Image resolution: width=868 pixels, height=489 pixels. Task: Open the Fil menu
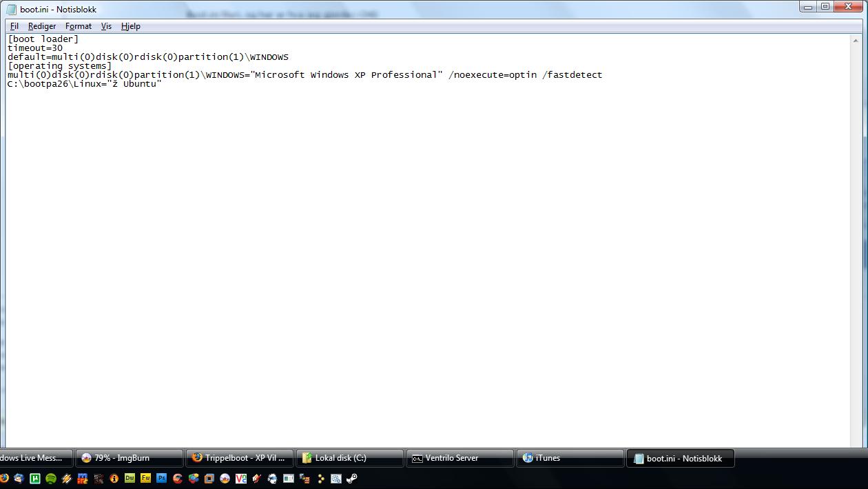pyautogui.click(x=14, y=26)
